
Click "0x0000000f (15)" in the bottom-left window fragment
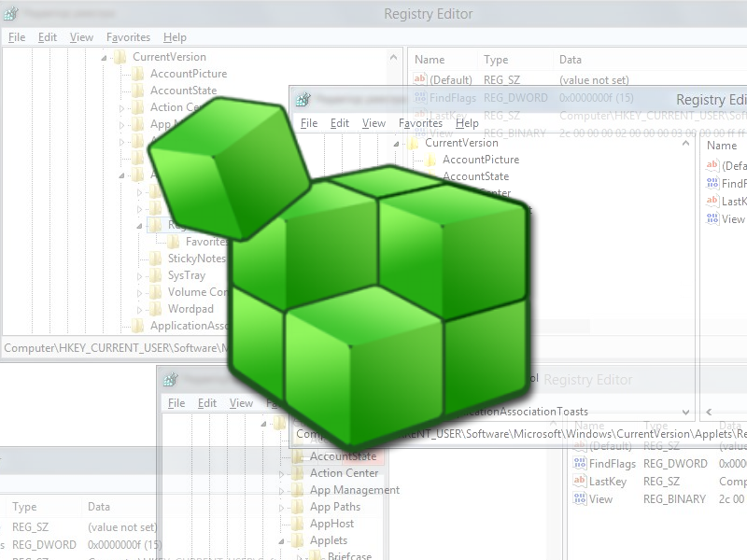point(125,545)
